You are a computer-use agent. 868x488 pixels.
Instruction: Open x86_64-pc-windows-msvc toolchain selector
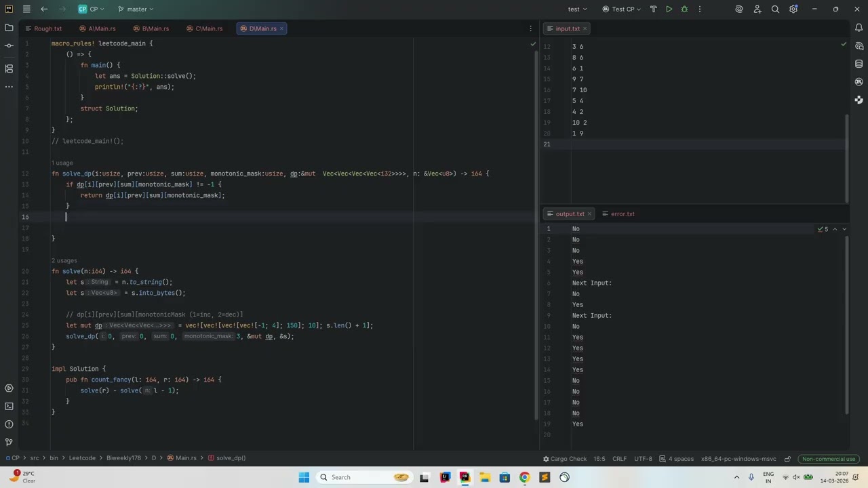click(x=738, y=459)
